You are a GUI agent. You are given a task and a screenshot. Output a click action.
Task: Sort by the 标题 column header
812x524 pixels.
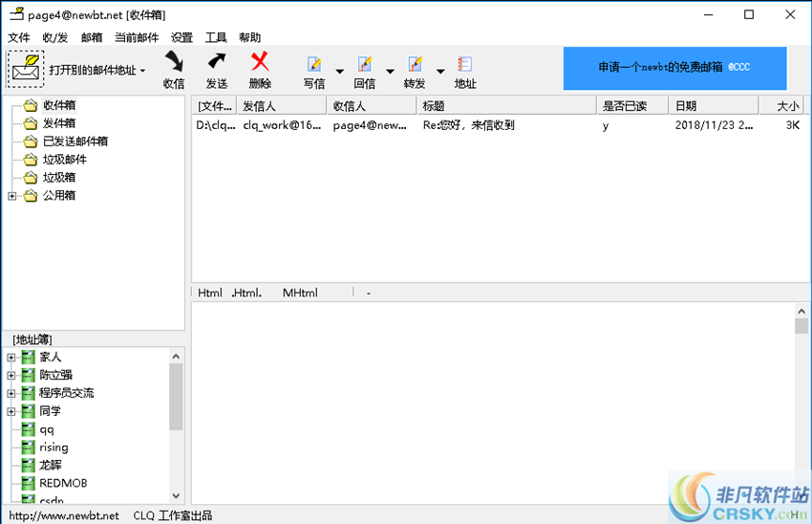tap(507, 106)
